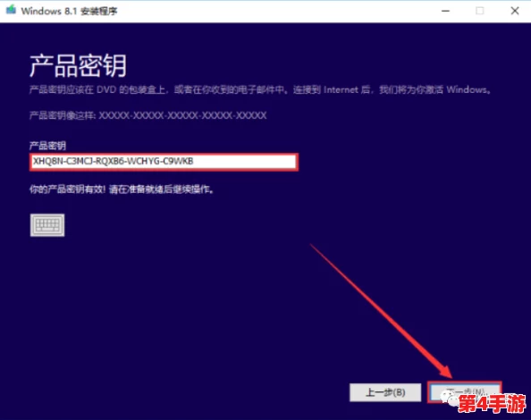Open the on-screen keyboard icon
Image resolution: width=531 pixels, height=420 pixels.
pos(47,224)
